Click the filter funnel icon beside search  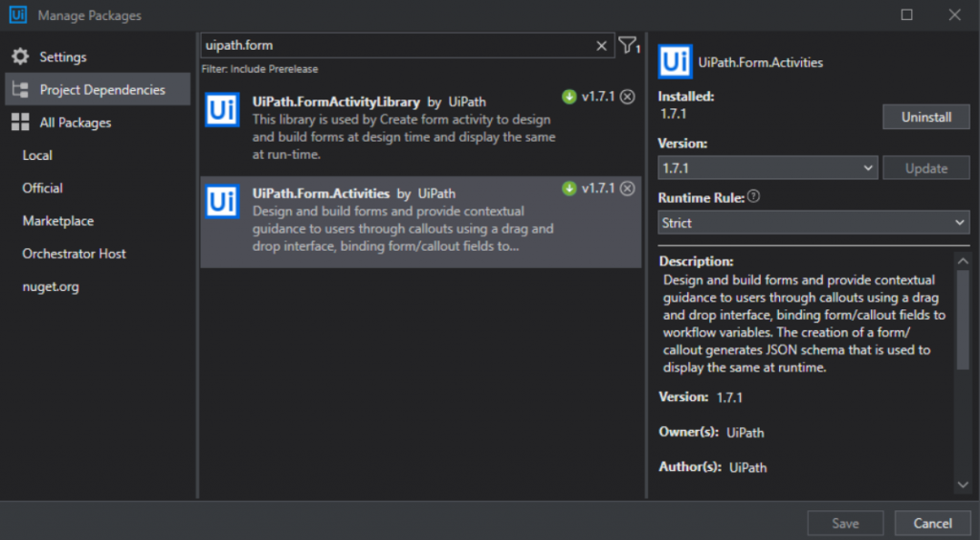[x=627, y=45]
